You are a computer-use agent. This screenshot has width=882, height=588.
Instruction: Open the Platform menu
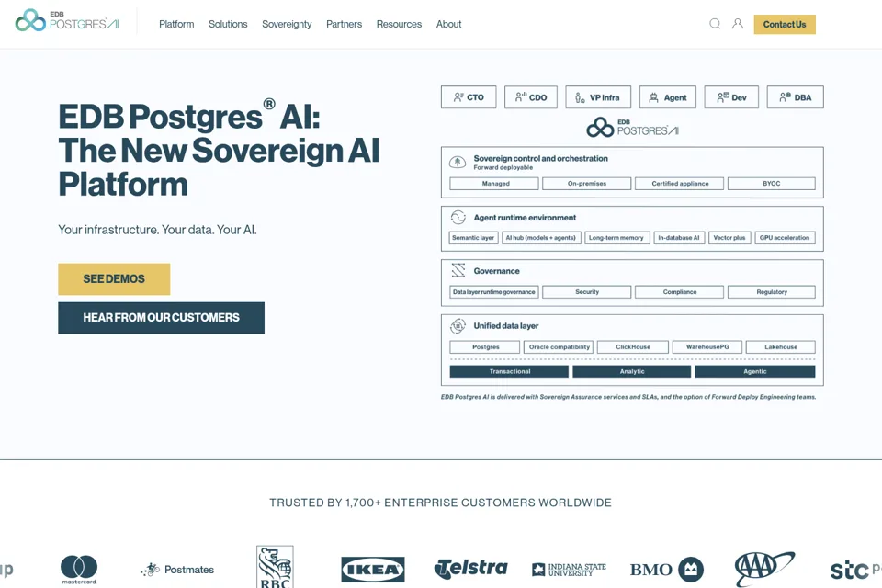point(176,24)
